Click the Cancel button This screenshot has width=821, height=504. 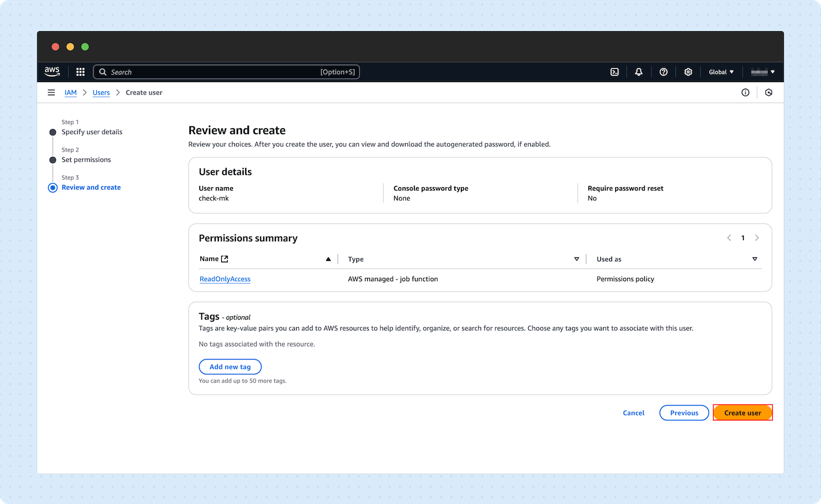(x=633, y=413)
